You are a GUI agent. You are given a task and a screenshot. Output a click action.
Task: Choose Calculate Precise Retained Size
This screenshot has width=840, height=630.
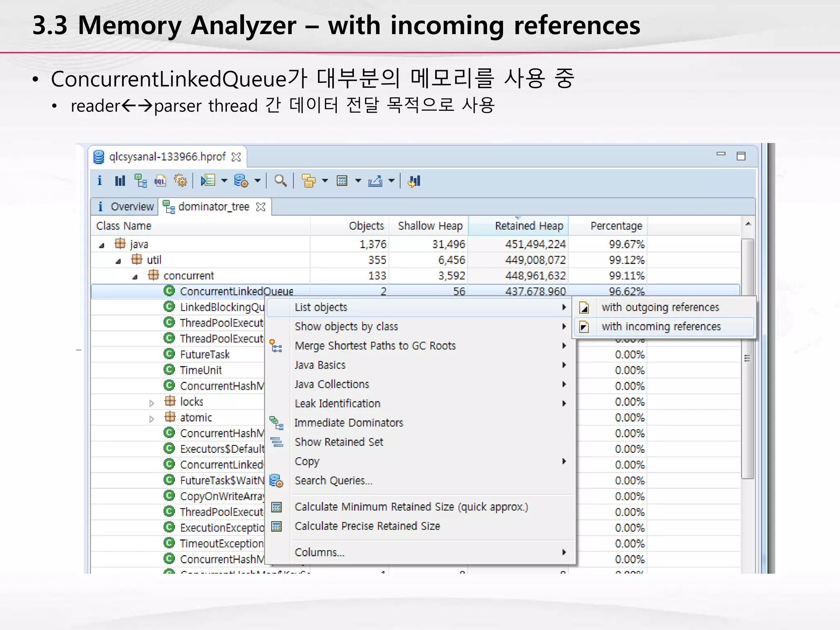420,526
